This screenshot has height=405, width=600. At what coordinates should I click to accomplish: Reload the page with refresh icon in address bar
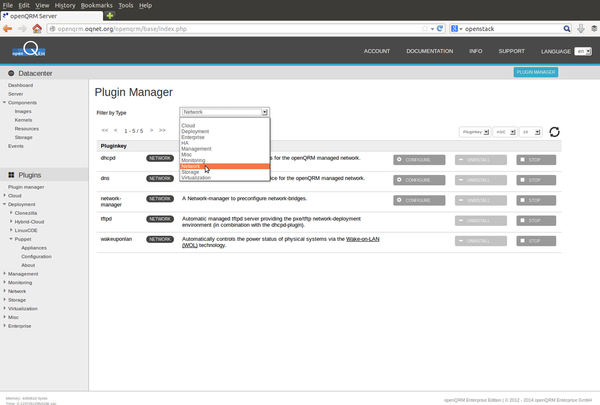pos(440,29)
